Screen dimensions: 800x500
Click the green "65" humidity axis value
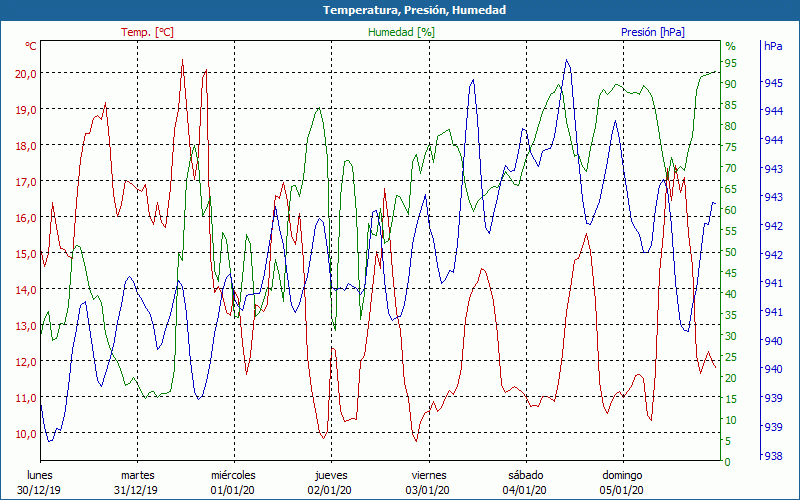coord(731,189)
